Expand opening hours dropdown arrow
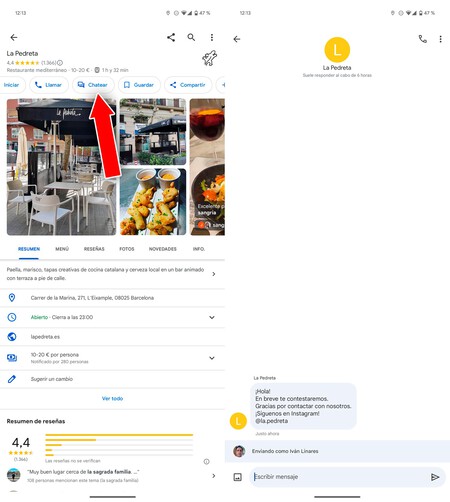 click(x=212, y=317)
